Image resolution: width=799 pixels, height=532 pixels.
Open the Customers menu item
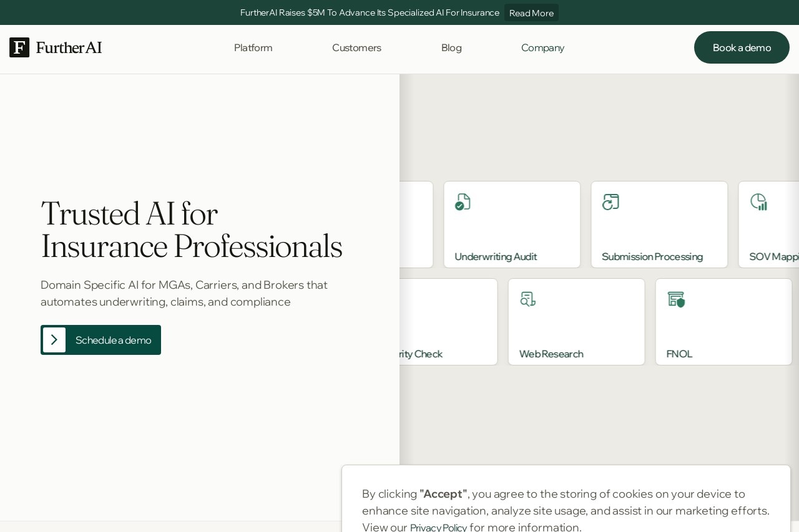356,47
